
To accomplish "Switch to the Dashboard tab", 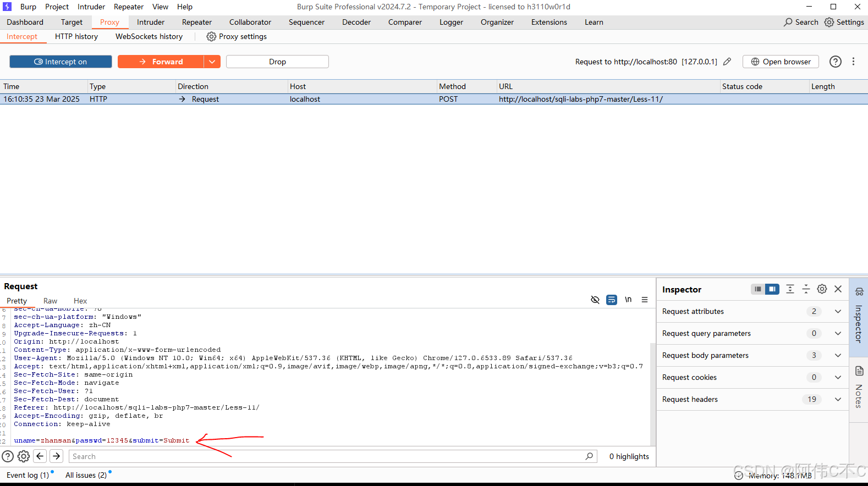I will [25, 22].
